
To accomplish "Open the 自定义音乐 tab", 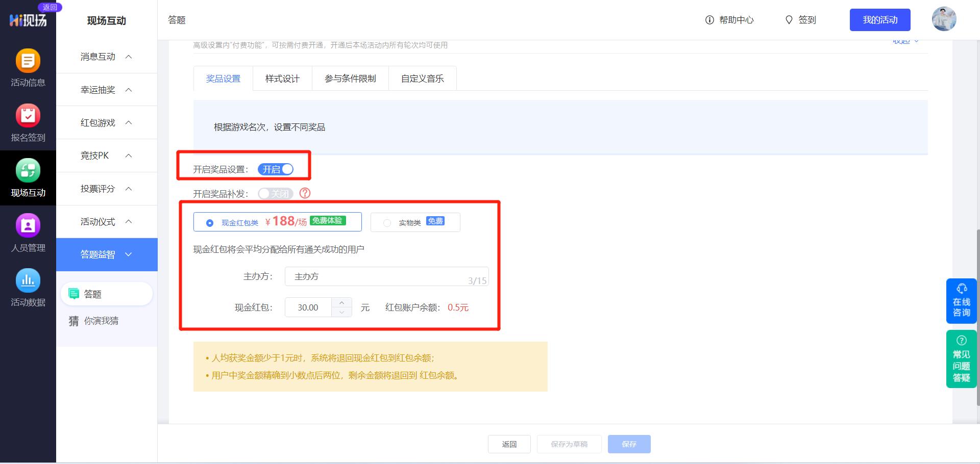I will [423, 78].
